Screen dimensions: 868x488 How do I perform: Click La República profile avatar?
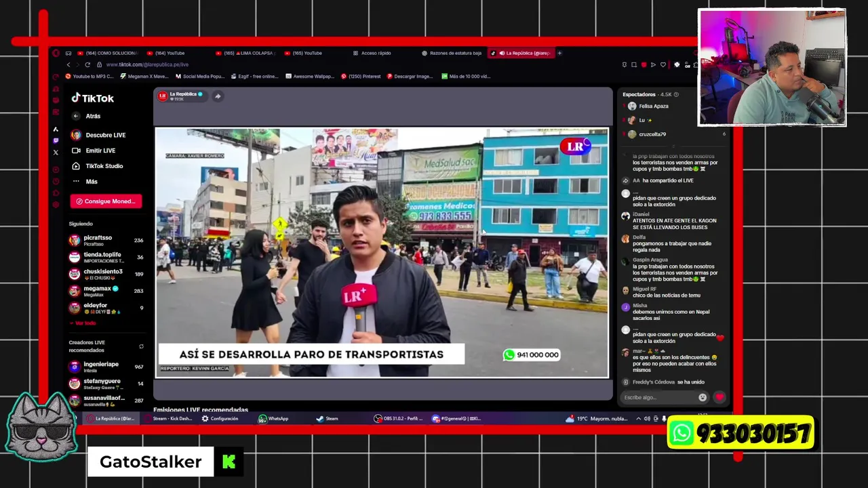163,96
